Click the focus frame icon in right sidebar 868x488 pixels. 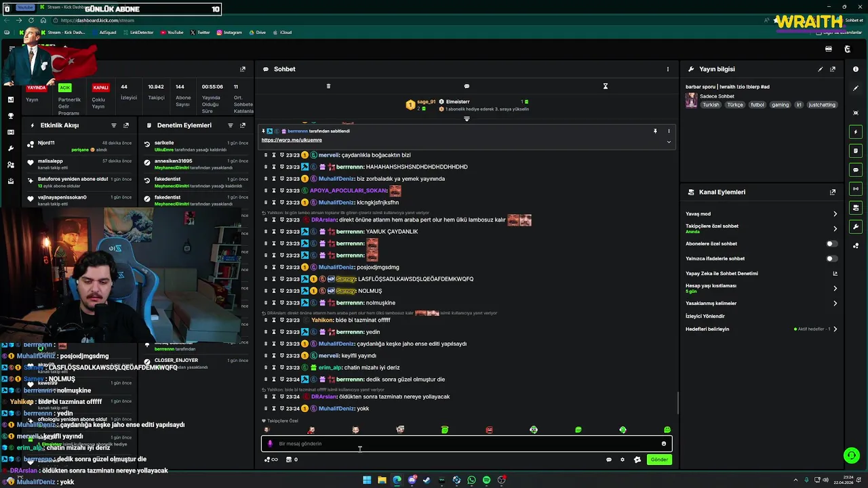pyautogui.click(x=856, y=113)
